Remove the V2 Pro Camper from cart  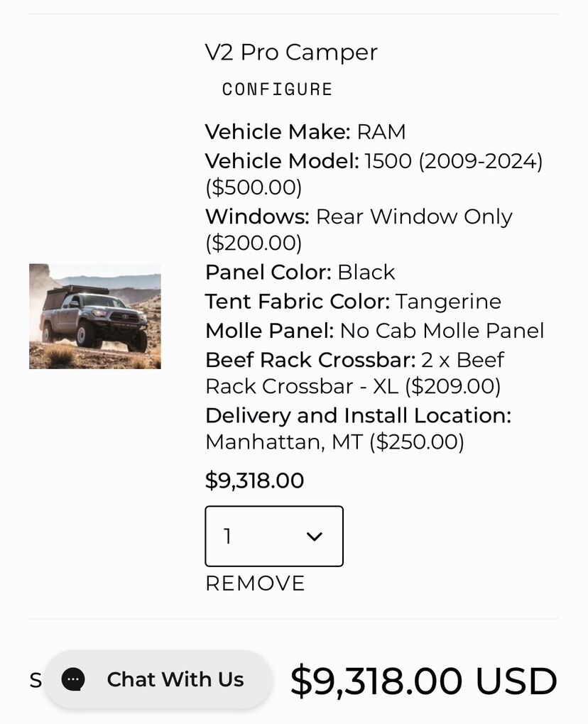(255, 583)
